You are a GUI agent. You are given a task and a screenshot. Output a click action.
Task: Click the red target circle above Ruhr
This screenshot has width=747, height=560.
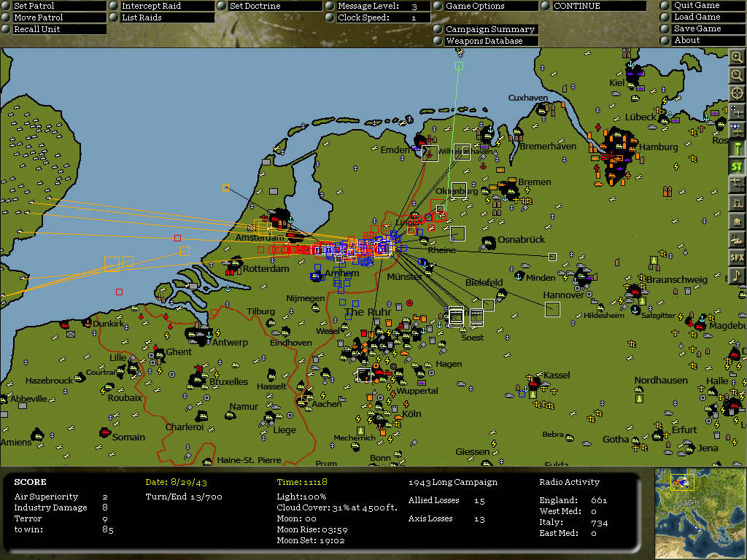(x=409, y=303)
